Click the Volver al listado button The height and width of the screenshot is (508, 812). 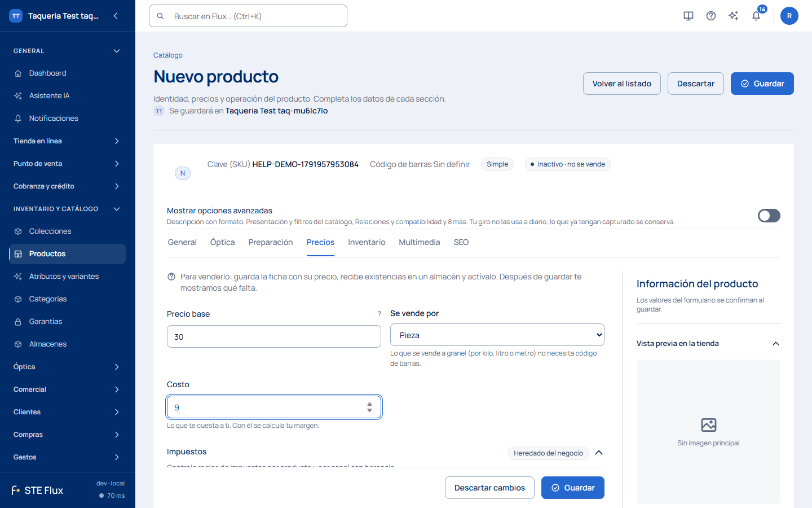622,84
